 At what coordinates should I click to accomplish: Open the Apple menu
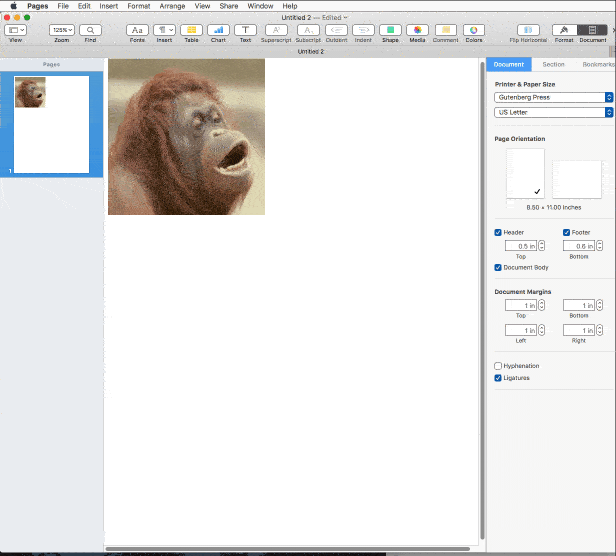coord(13,6)
